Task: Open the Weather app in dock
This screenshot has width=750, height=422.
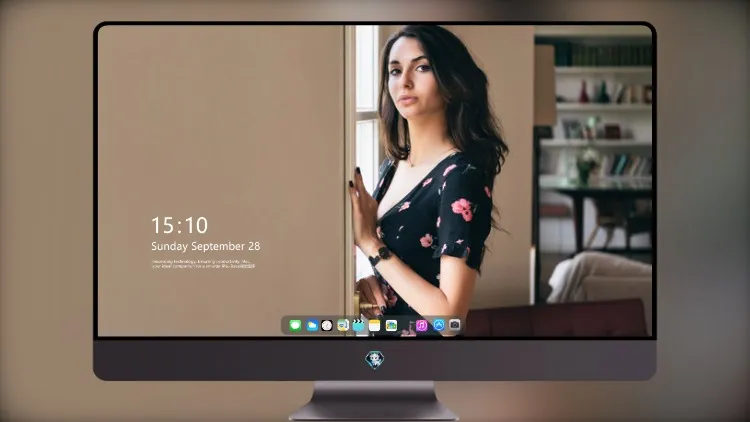Action: click(x=312, y=325)
